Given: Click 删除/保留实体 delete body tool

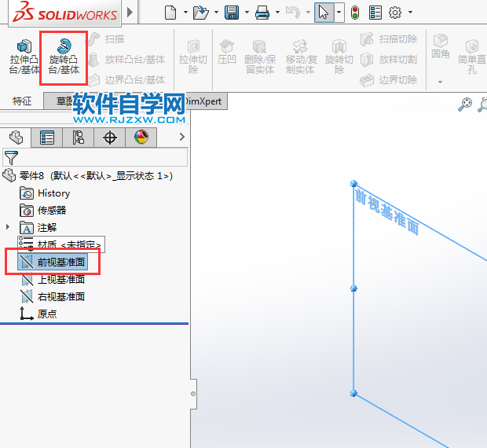Looking at the screenshot, I should (260, 57).
